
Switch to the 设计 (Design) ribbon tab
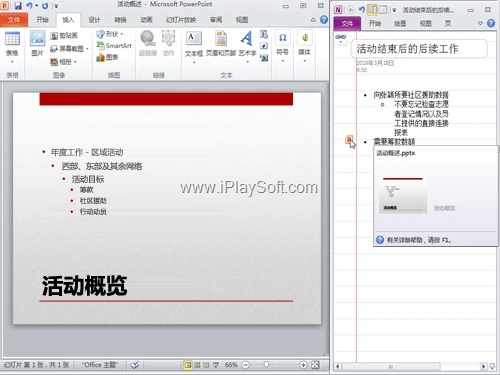point(94,20)
